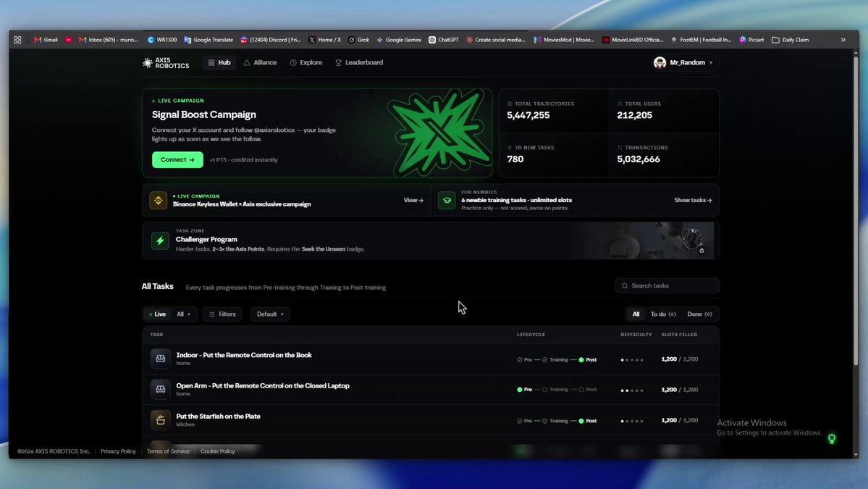Switch to the Hub tab
Screen dimensions: 868x489
pos(219,62)
